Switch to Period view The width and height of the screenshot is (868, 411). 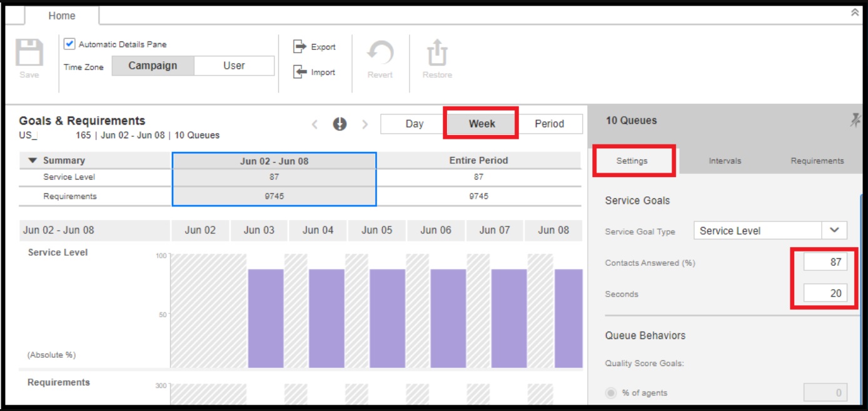click(549, 124)
